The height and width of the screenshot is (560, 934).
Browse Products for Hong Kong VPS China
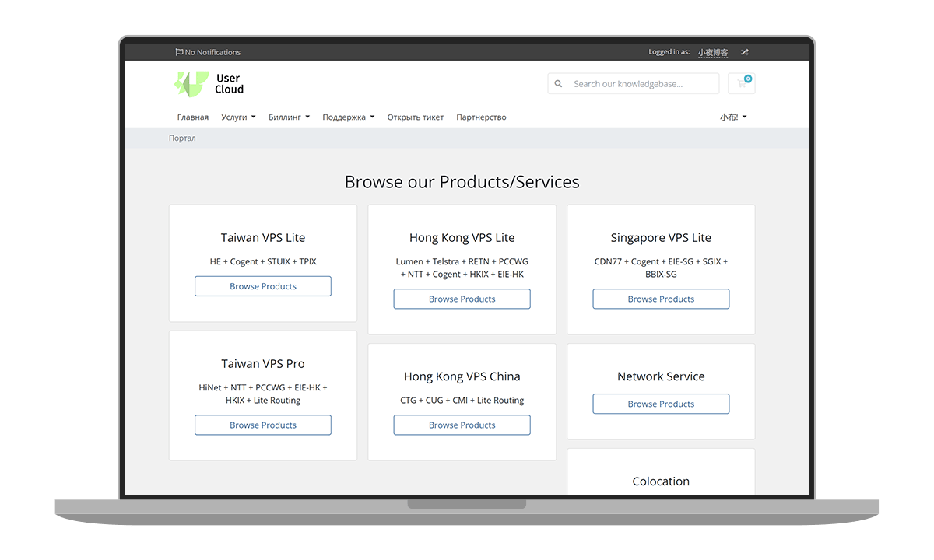click(x=462, y=425)
